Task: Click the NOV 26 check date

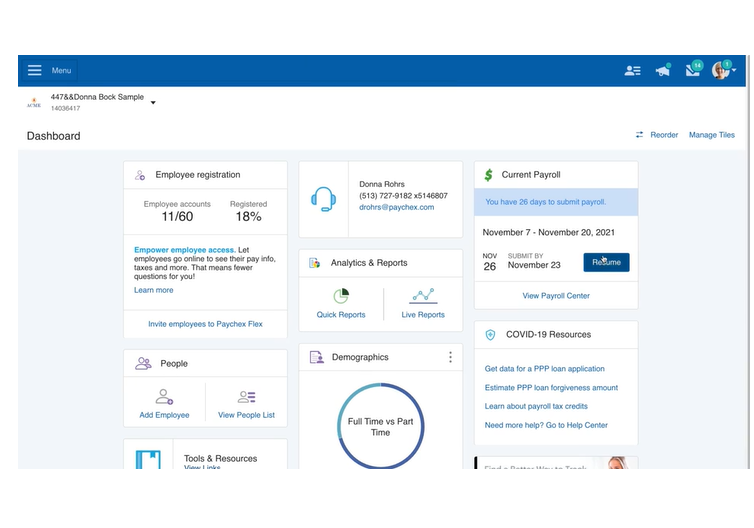Action: point(490,262)
